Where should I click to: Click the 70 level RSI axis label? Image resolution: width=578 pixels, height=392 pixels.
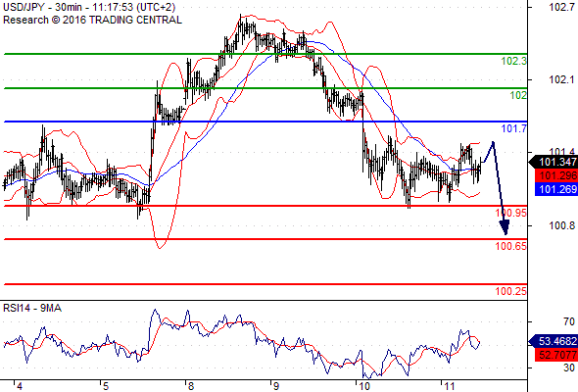tap(569, 322)
